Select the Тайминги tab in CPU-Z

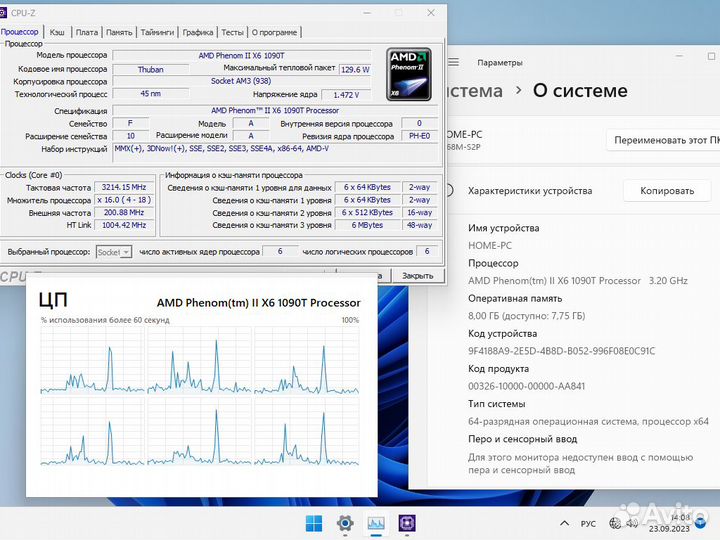click(157, 32)
